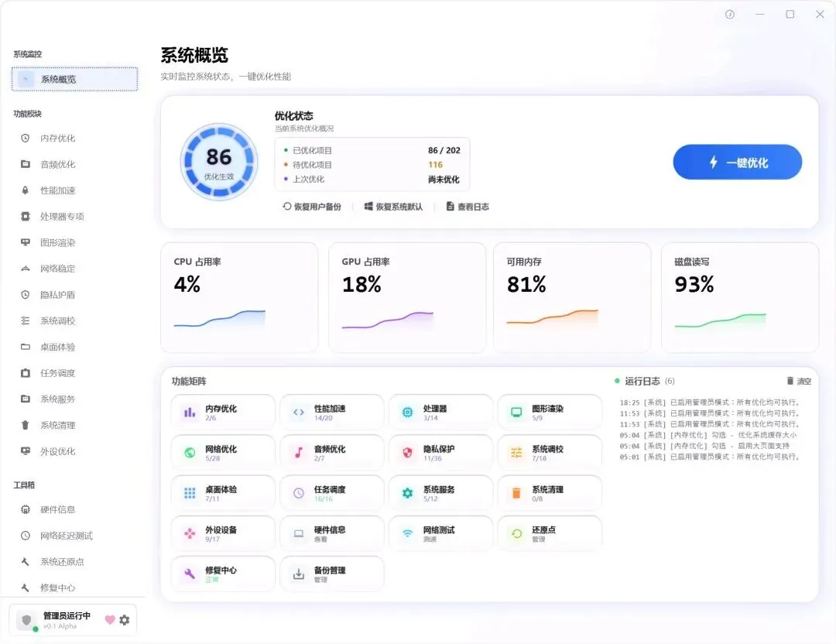This screenshot has height=644, width=836.
Task: Click the 运行日志 header
Action: click(x=645, y=381)
